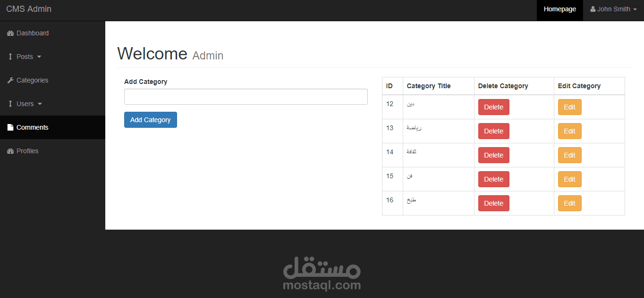Edit category with ID 16
This screenshot has height=298, width=644.
[570, 203]
